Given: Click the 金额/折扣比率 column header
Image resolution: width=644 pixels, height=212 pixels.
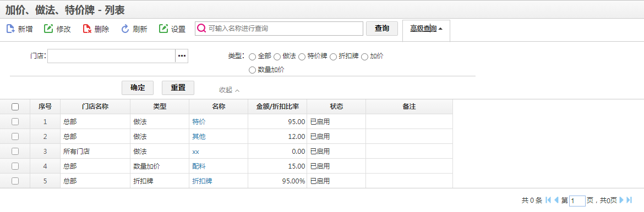Looking at the screenshot, I should pyautogui.click(x=277, y=107).
